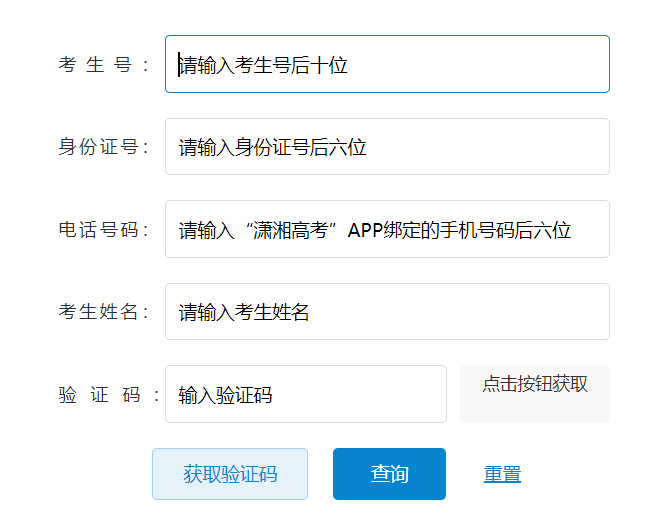Click the 点击按钮获取 captcha placeholder

click(x=534, y=385)
